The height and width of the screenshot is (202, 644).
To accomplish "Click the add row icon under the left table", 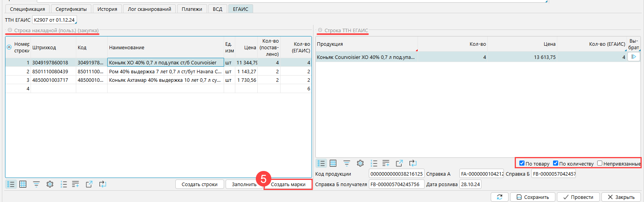I will tap(75, 184).
